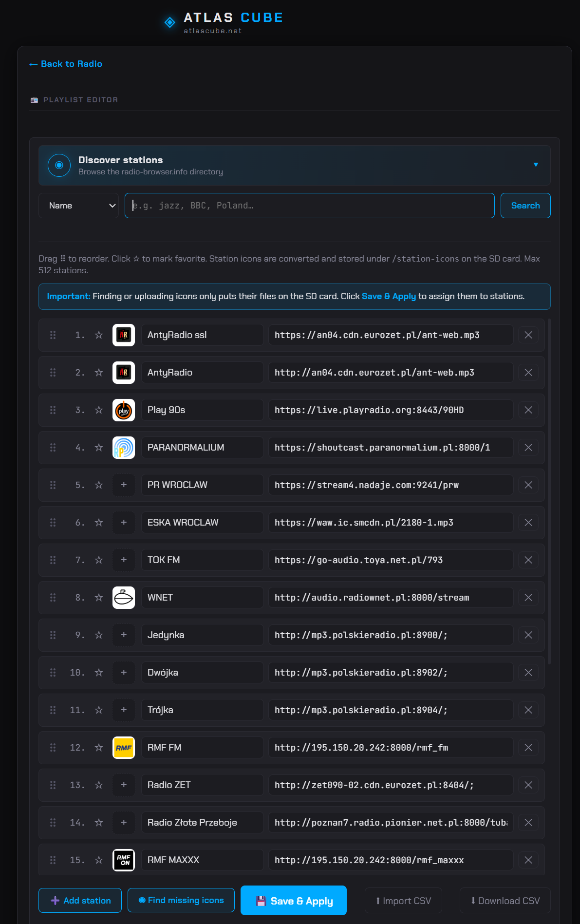Viewport: 580px width, 924px height.
Task: Go back to Radio
Action: pyautogui.click(x=66, y=64)
